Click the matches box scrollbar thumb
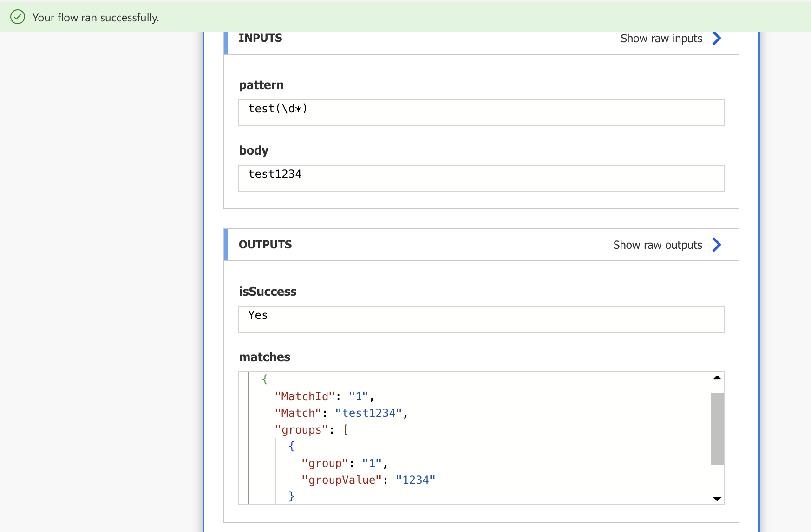The width and height of the screenshot is (811, 532). tap(717, 428)
